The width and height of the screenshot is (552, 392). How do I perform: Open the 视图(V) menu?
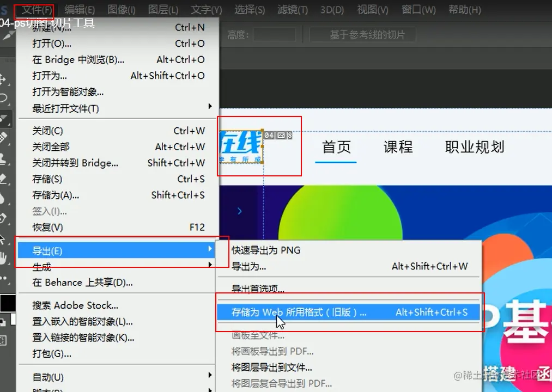[x=373, y=10]
